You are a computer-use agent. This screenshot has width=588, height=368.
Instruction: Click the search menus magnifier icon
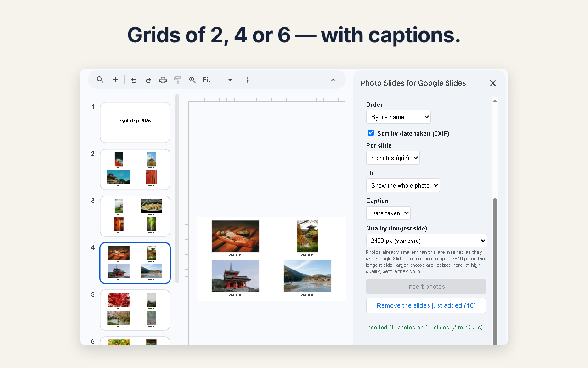pos(100,80)
